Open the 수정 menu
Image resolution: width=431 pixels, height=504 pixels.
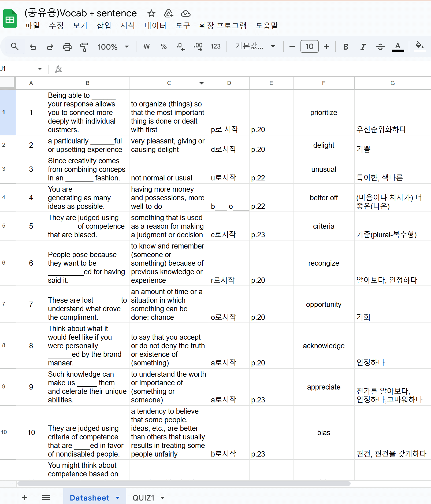(56, 26)
